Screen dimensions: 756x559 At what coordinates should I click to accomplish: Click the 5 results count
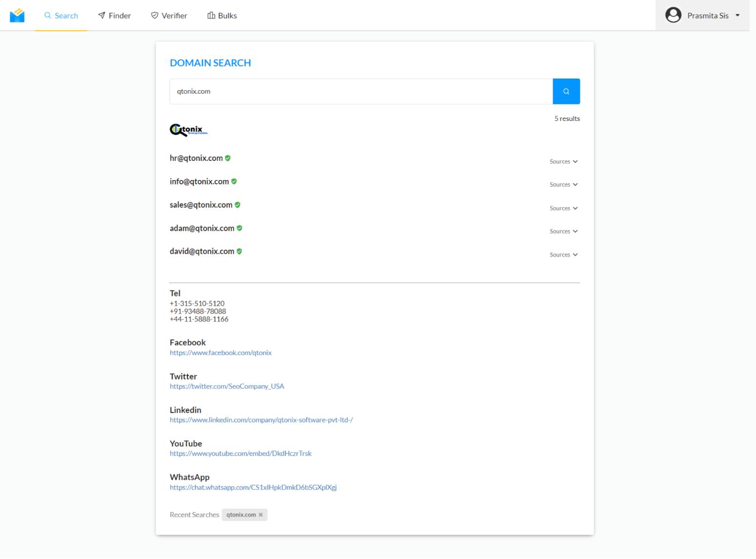click(567, 119)
